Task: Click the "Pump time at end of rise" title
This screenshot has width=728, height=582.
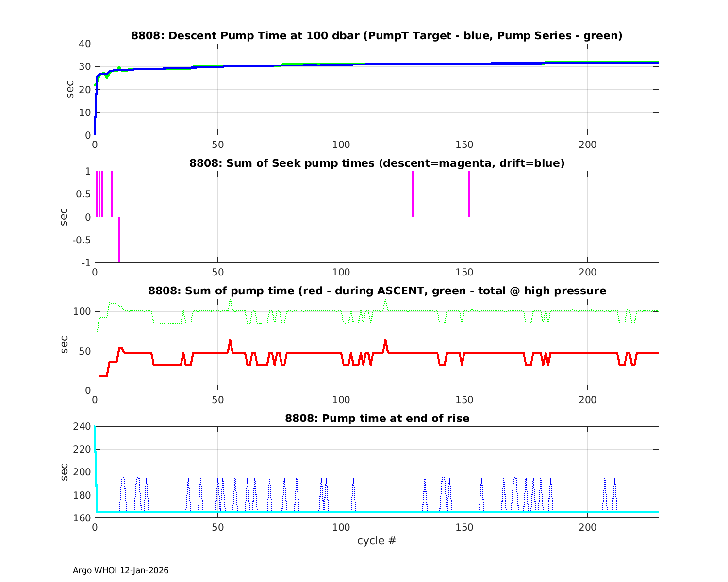Action: point(377,418)
